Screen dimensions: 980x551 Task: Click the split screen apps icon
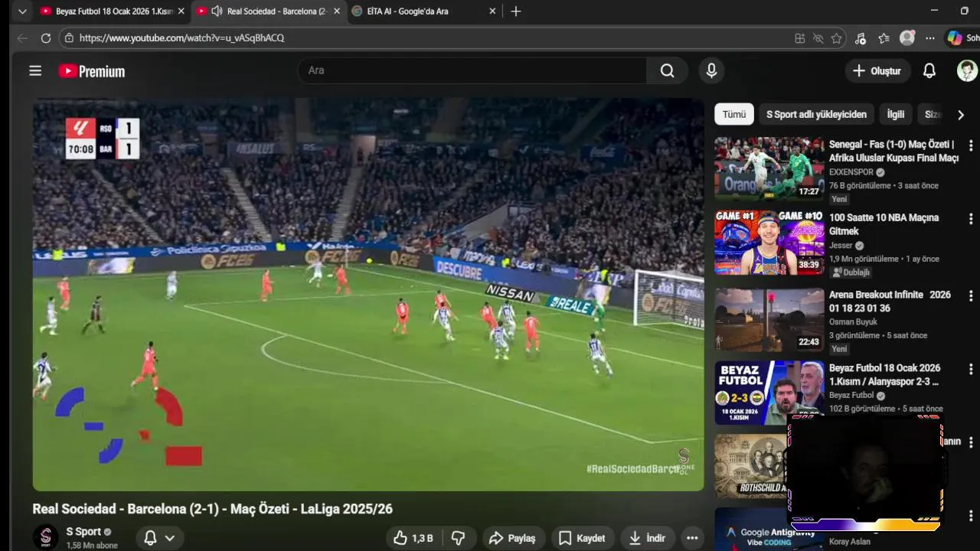799,37
